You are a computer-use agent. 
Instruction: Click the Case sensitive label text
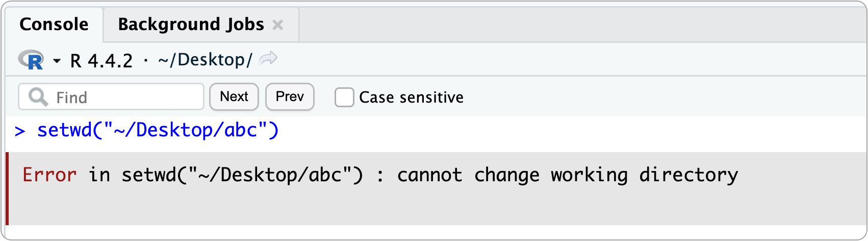click(x=411, y=97)
